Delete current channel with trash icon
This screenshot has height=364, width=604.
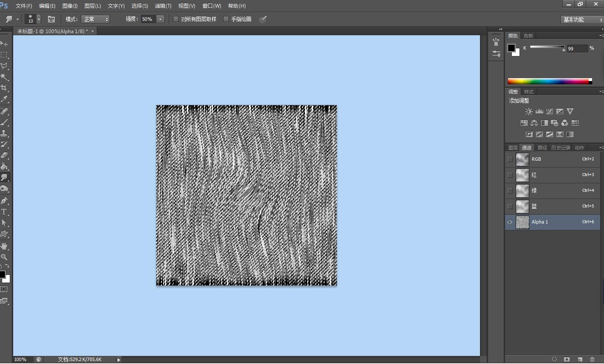pos(592,359)
